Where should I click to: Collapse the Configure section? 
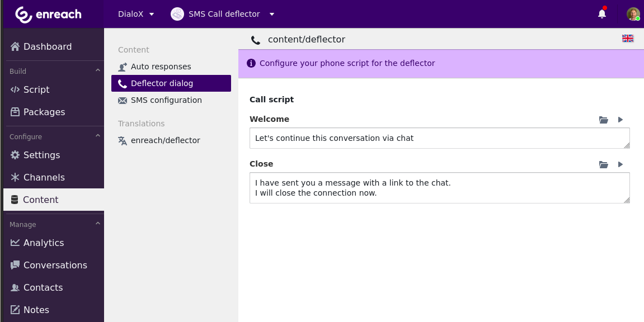pos(97,136)
